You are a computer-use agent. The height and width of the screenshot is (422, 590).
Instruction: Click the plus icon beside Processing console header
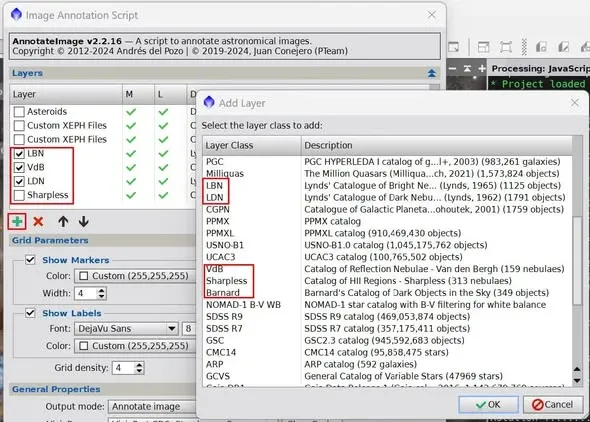(482, 68)
